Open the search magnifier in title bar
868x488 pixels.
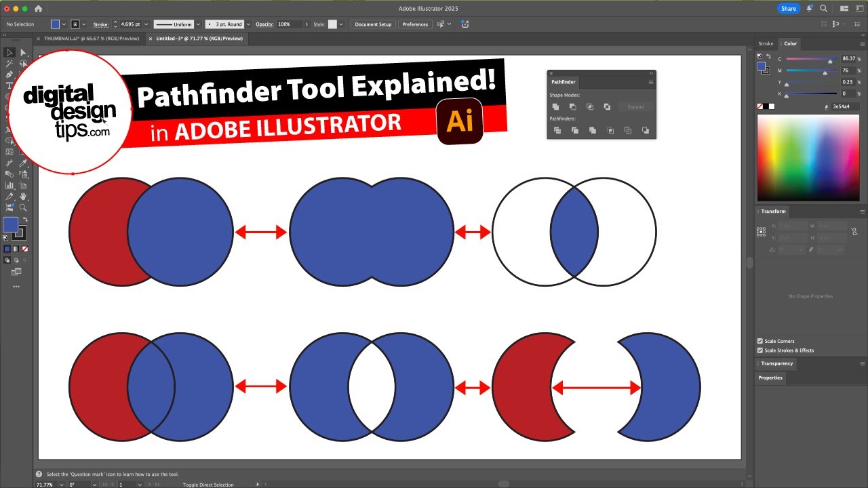(823, 9)
